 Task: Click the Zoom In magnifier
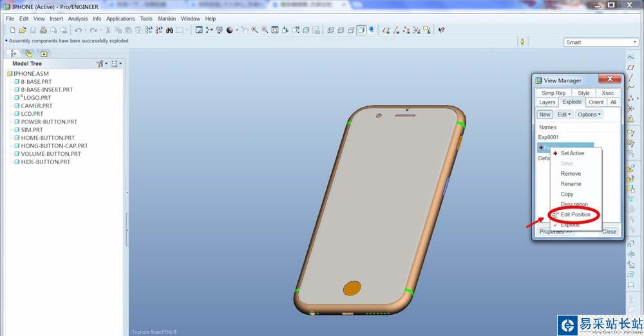[254, 30]
